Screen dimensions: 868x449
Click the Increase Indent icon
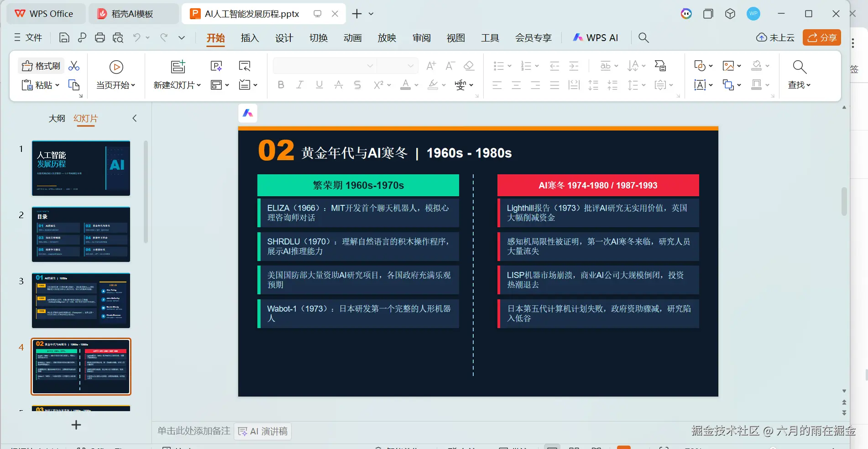pyautogui.click(x=574, y=66)
